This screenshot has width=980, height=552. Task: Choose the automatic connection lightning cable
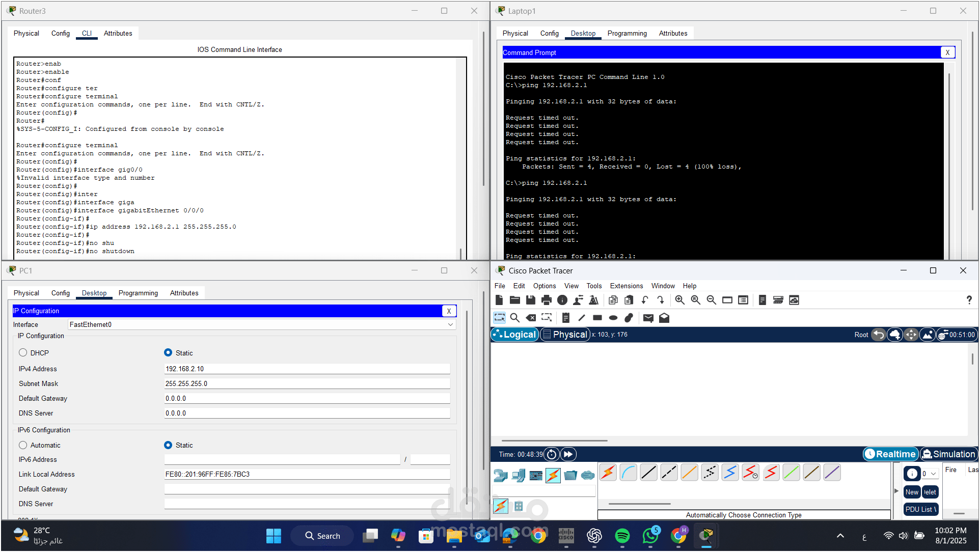pos(608,473)
